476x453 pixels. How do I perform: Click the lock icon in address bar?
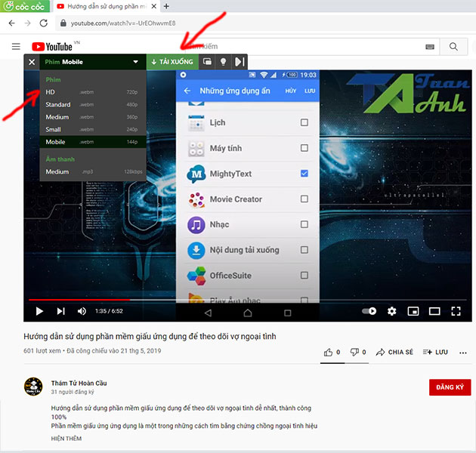(x=63, y=23)
